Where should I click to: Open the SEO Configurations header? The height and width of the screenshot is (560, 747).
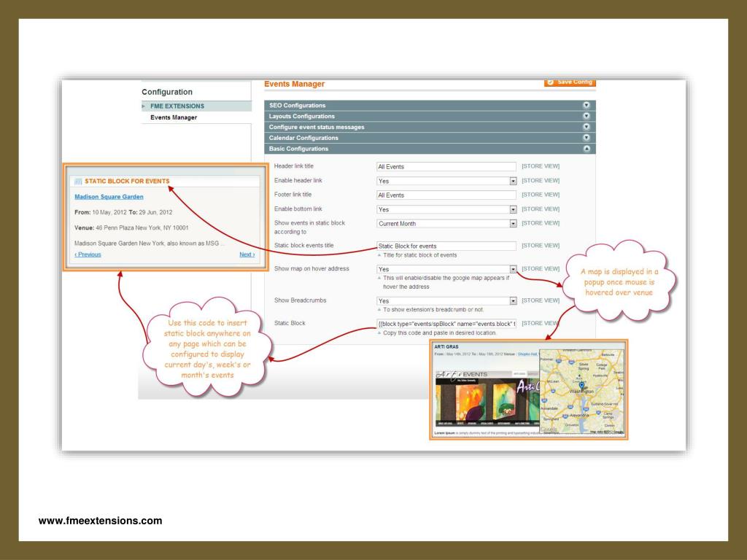pyautogui.click(x=430, y=105)
